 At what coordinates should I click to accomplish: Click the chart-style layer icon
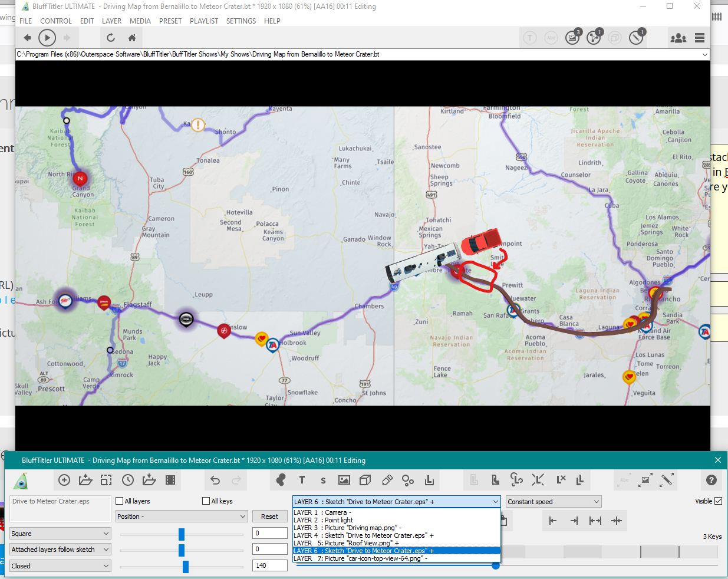tap(429, 480)
